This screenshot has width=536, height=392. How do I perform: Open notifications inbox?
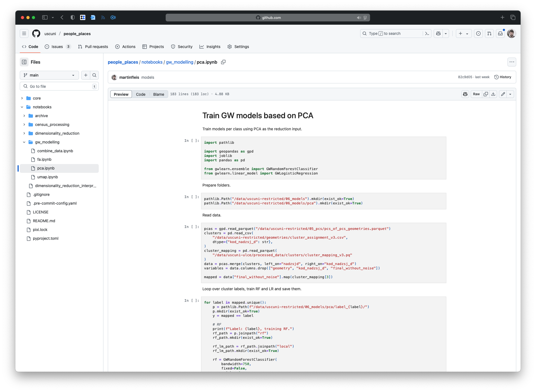500,33
